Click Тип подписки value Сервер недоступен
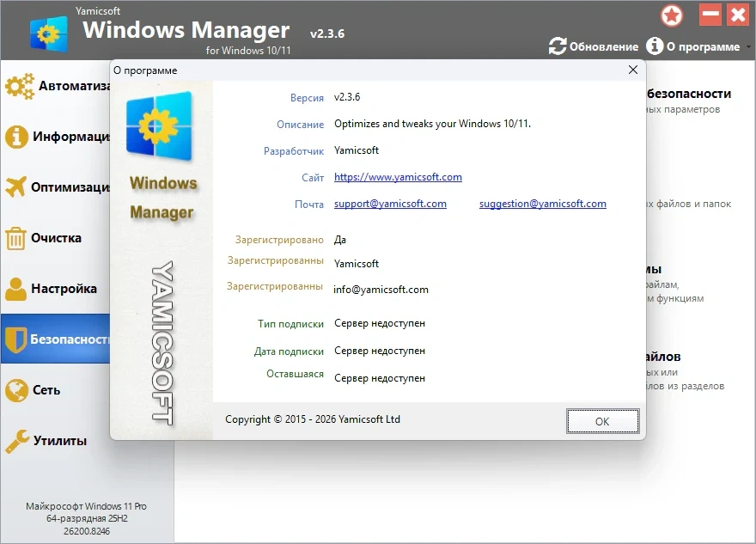 pyautogui.click(x=380, y=323)
